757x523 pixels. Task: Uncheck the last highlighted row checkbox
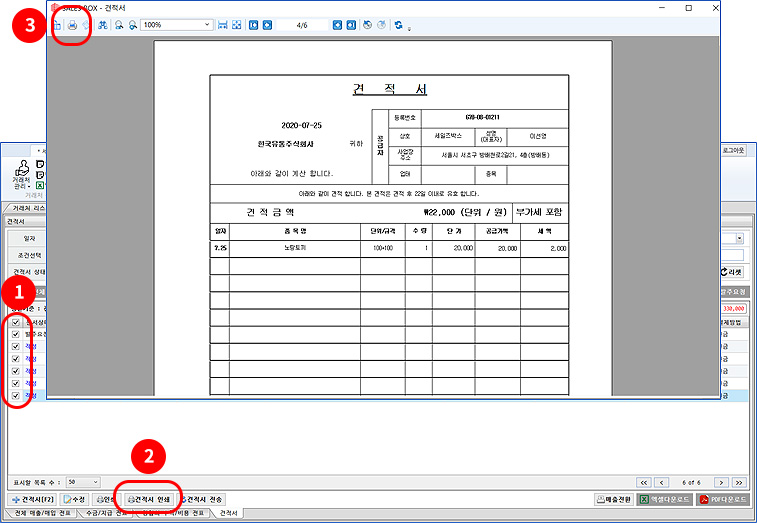click(15, 396)
